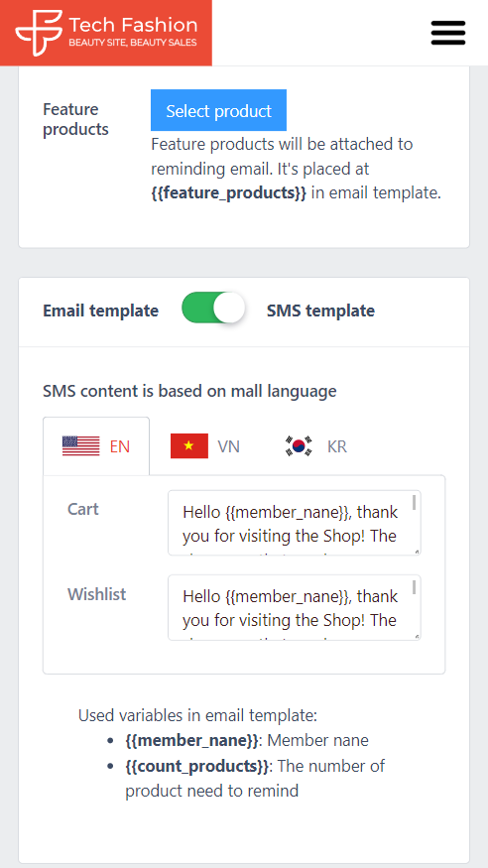Image resolution: width=488 pixels, height=868 pixels.
Task: Click the {{feature_products}} variable text
Action: tap(228, 193)
